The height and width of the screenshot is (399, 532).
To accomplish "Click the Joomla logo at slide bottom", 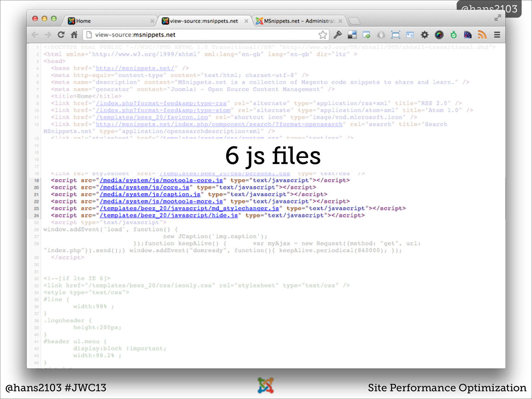I will 266,385.
